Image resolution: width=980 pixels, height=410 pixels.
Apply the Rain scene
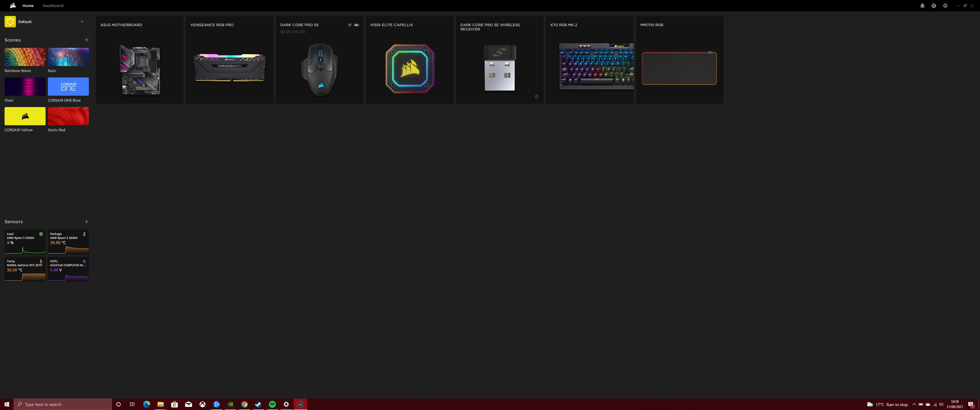(68, 57)
